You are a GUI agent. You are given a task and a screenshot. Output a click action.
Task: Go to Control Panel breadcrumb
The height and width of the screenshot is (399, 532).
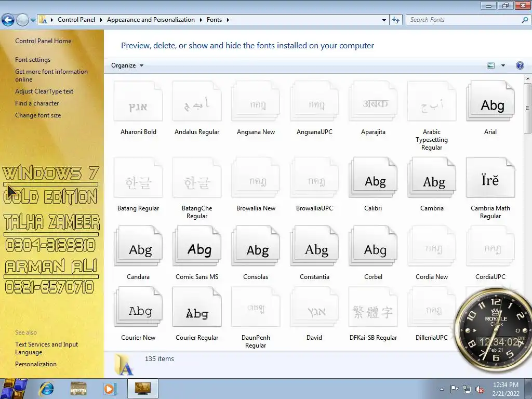click(x=76, y=20)
